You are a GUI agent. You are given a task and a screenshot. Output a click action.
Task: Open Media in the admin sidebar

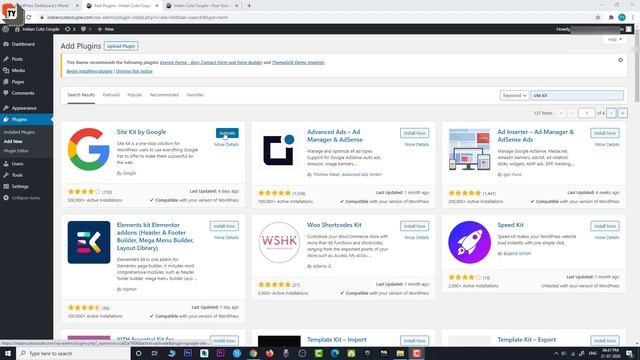coord(18,71)
